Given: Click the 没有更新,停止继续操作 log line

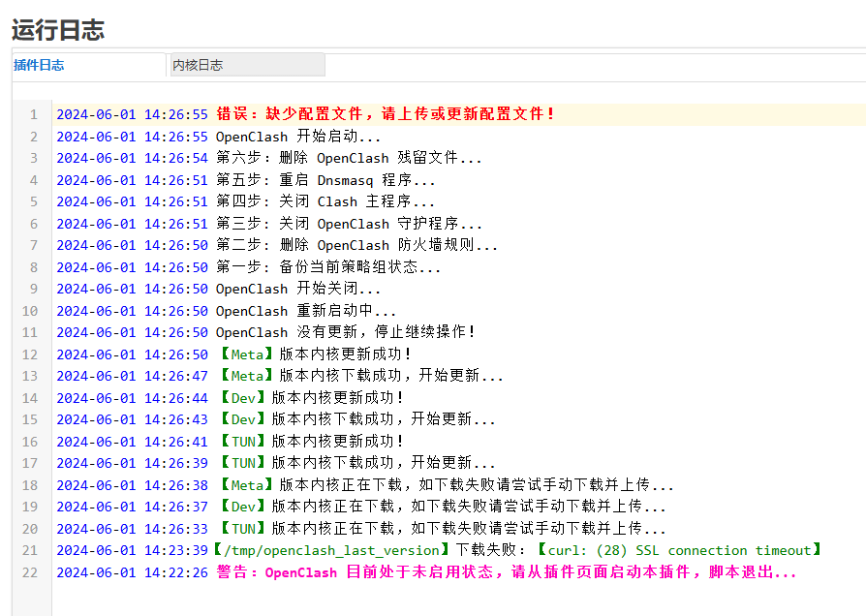Looking at the screenshot, I should [346, 332].
